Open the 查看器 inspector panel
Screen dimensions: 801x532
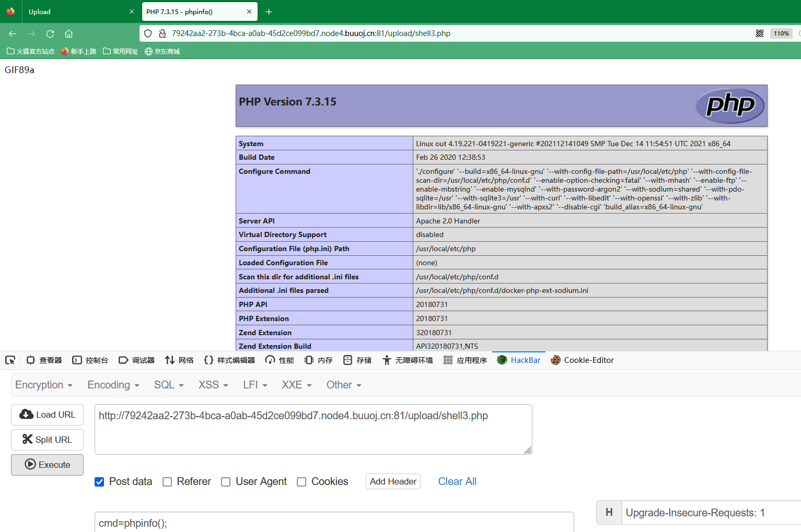pyautogui.click(x=44, y=360)
